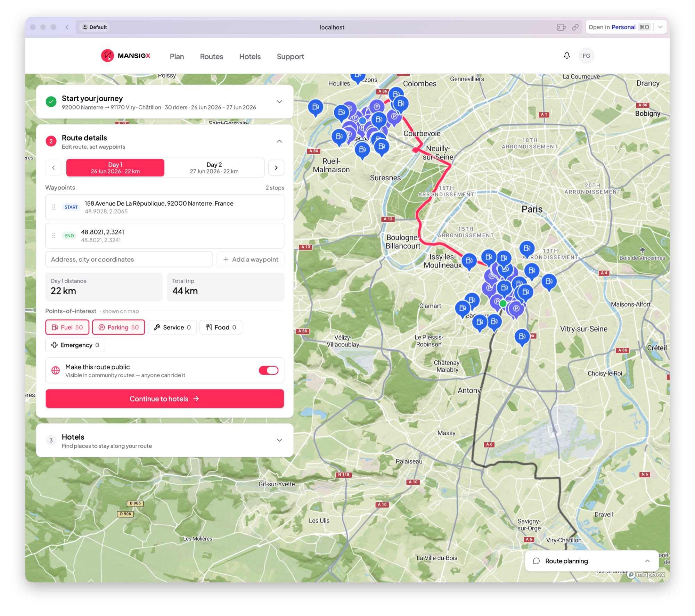The image size is (695, 616).
Task: Click the browser back arrow
Action: (x=67, y=27)
